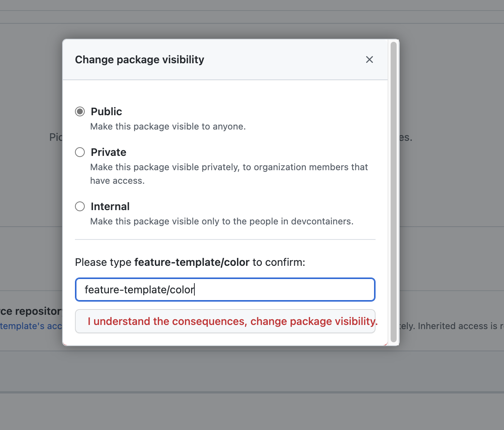Click the partially hidden repository heading at left
This screenshot has width=504, height=430.
point(31,311)
